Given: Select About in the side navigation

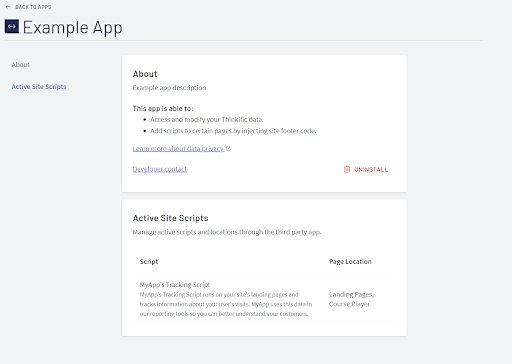Looking at the screenshot, I should coord(21,65).
